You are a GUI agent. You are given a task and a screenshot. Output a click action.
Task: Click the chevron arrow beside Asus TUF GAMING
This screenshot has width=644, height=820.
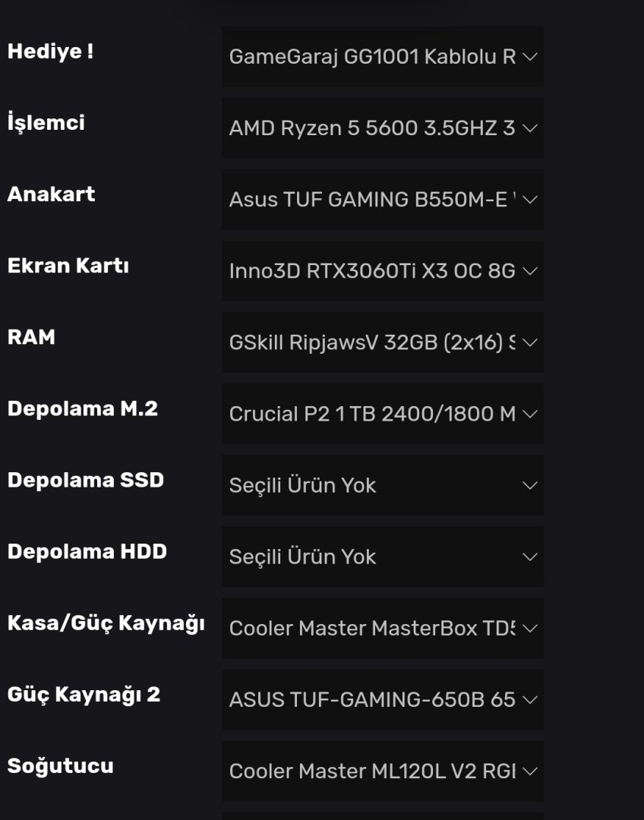tap(530, 200)
